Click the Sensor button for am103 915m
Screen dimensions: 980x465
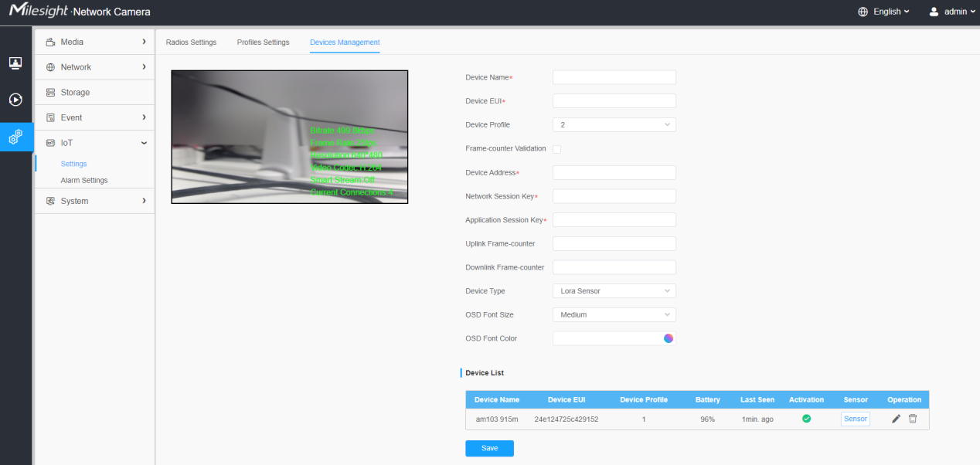(x=856, y=419)
